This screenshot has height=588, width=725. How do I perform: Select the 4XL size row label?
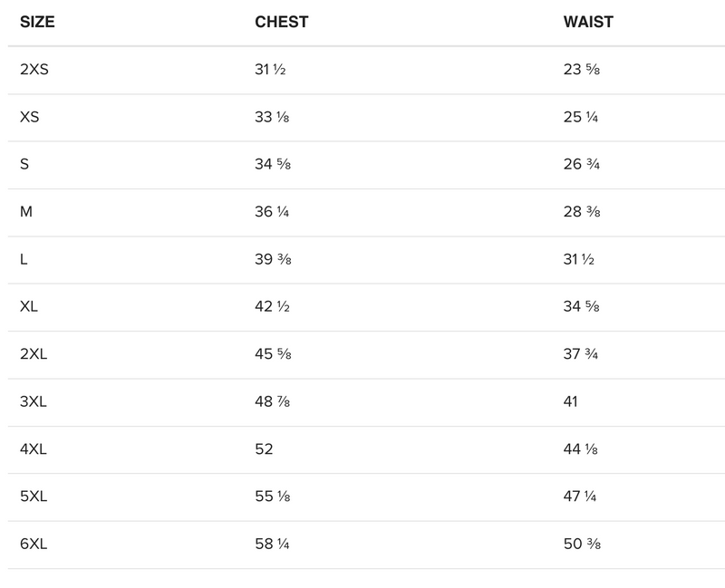(x=33, y=448)
